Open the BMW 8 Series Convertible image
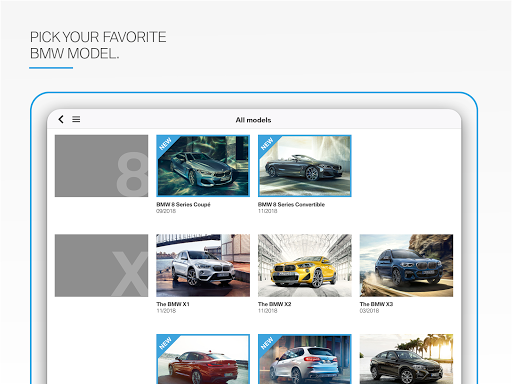Image resolution: width=512 pixels, height=384 pixels. click(x=305, y=166)
